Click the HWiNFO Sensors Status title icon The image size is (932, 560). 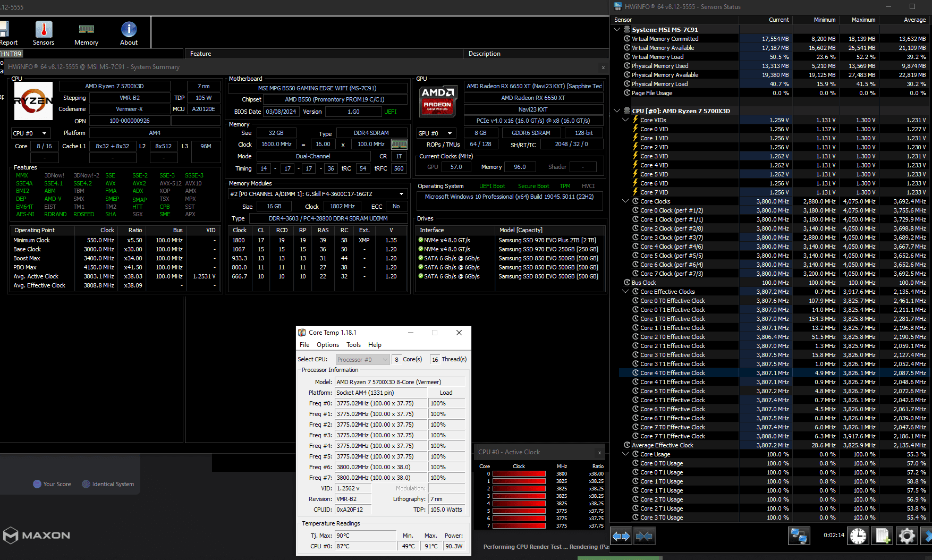[618, 7]
